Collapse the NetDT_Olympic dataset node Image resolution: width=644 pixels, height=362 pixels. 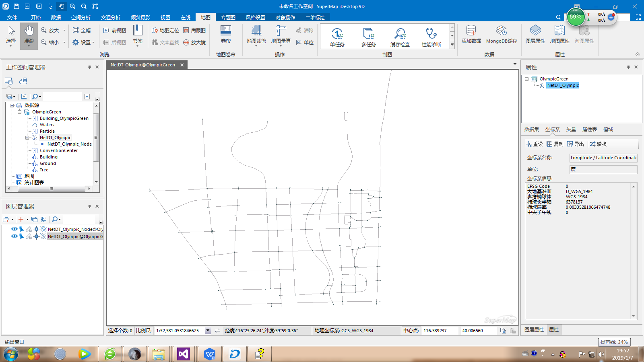point(27,138)
